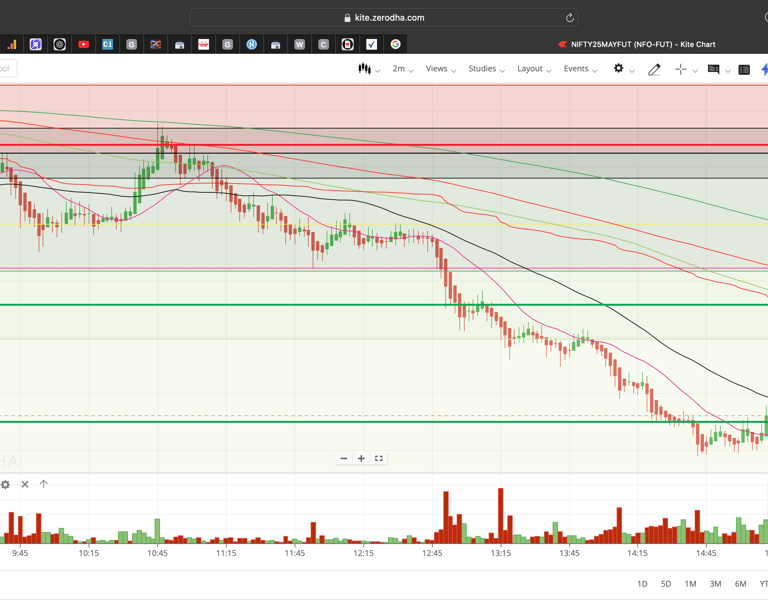Select the 1D range
The height and width of the screenshot is (600, 768).
click(642, 584)
